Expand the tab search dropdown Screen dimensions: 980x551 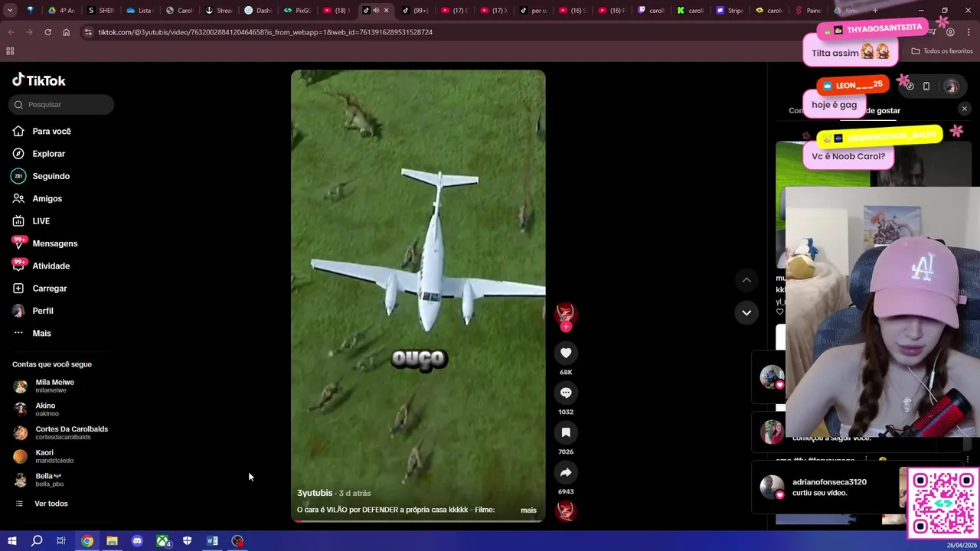[x=10, y=11]
